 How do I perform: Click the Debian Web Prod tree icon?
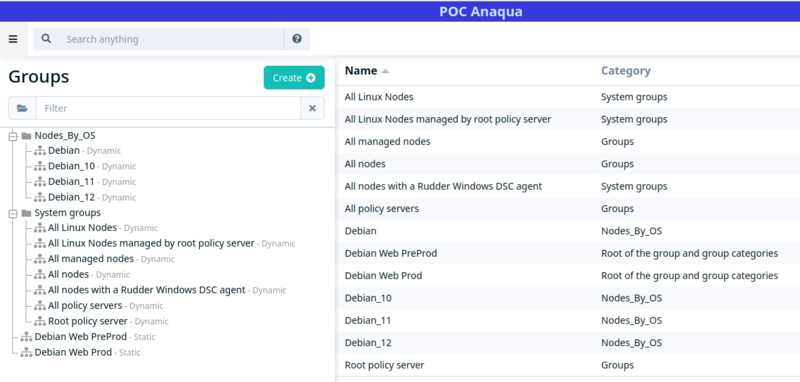[26, 352]
